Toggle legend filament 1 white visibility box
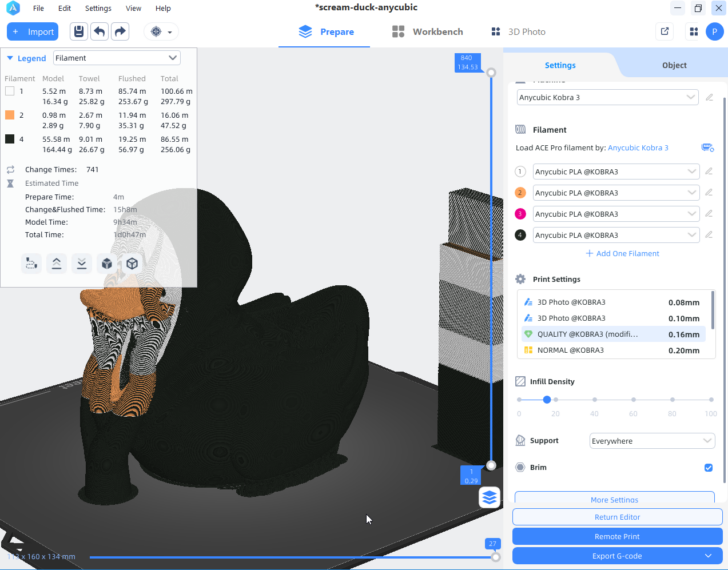This screenshot has height=570, width=728. click(10, 91)
